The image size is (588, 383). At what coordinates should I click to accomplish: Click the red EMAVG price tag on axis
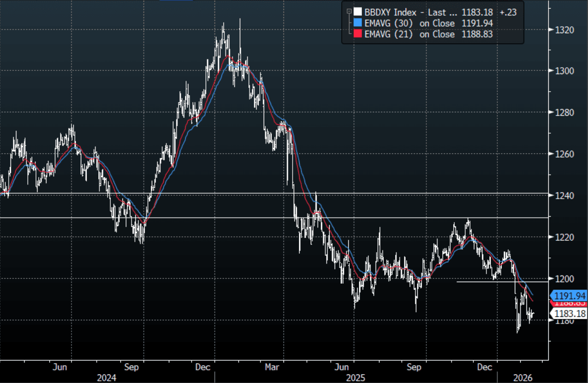[569, 303]
